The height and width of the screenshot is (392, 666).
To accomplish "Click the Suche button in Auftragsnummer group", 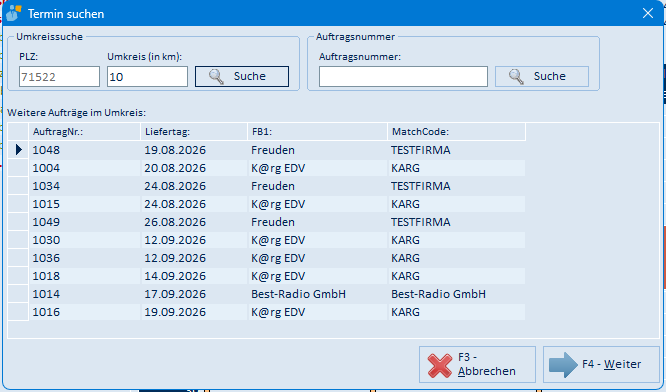I will (x=542, y=76).
